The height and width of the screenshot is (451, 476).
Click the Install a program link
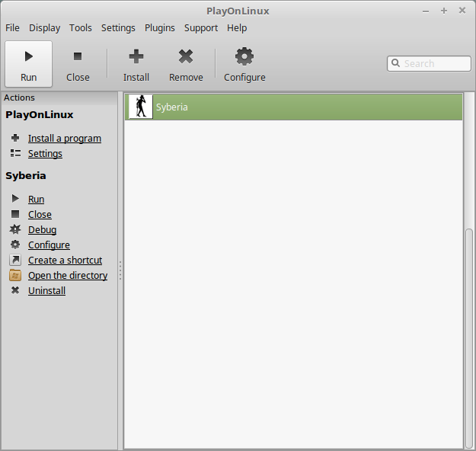pos(65,139)
